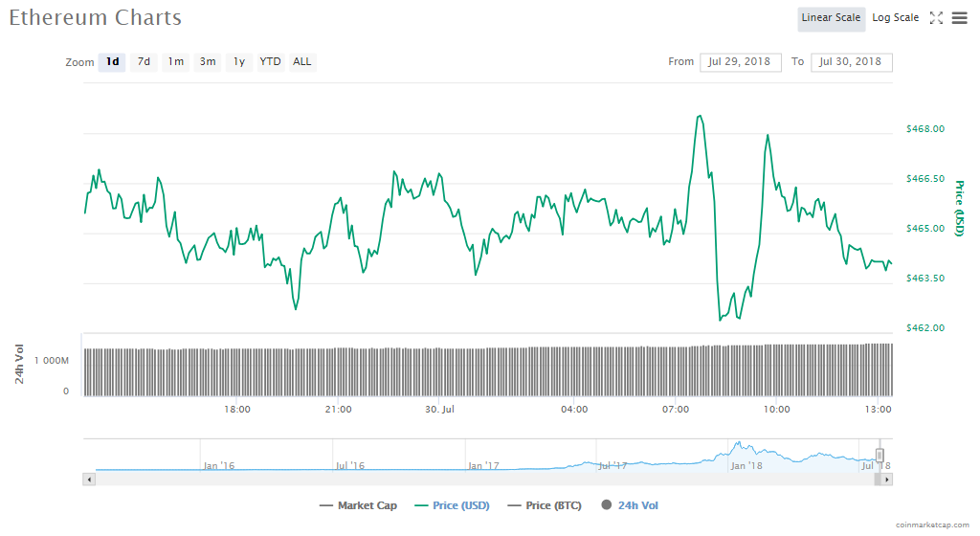Screen dimensions: 980x536
Task: Show ALL time range
Action: [301, 62]
